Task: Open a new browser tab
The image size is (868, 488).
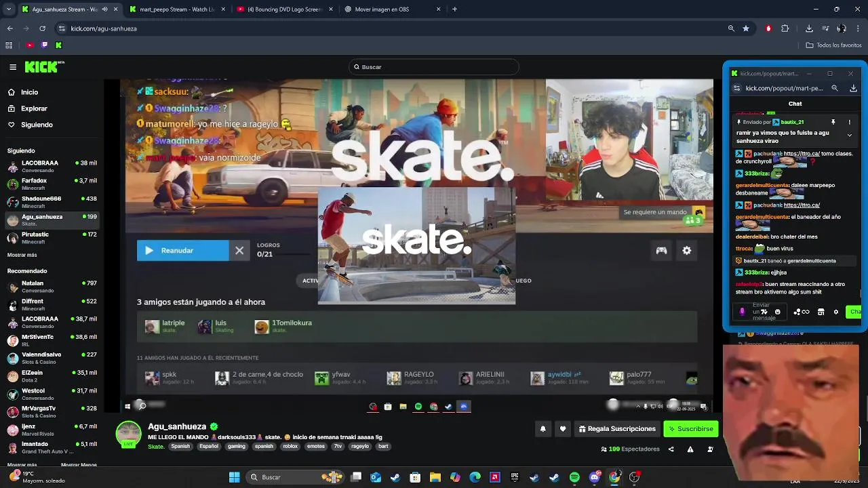Action: 454,9
